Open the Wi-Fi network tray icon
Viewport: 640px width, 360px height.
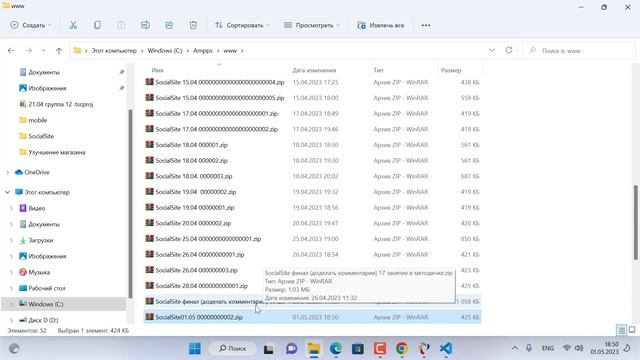567,348
